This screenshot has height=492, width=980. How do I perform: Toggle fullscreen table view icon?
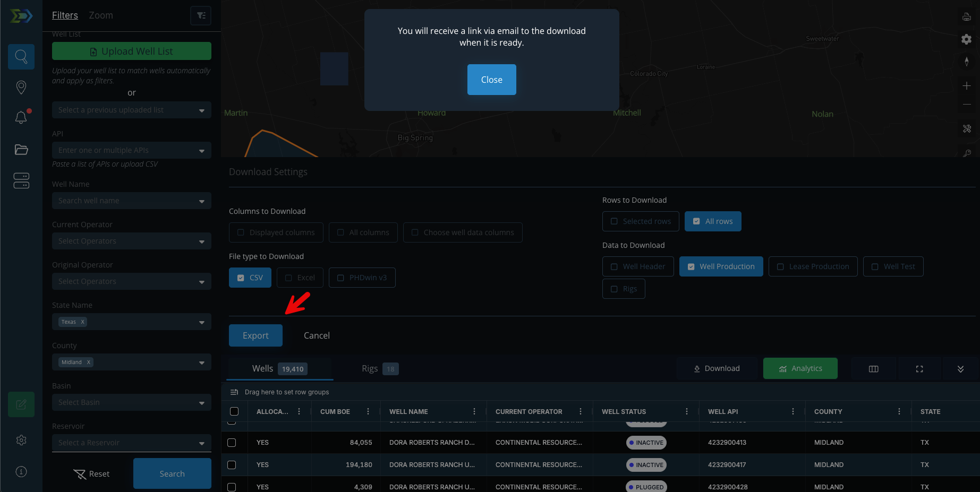919,369
